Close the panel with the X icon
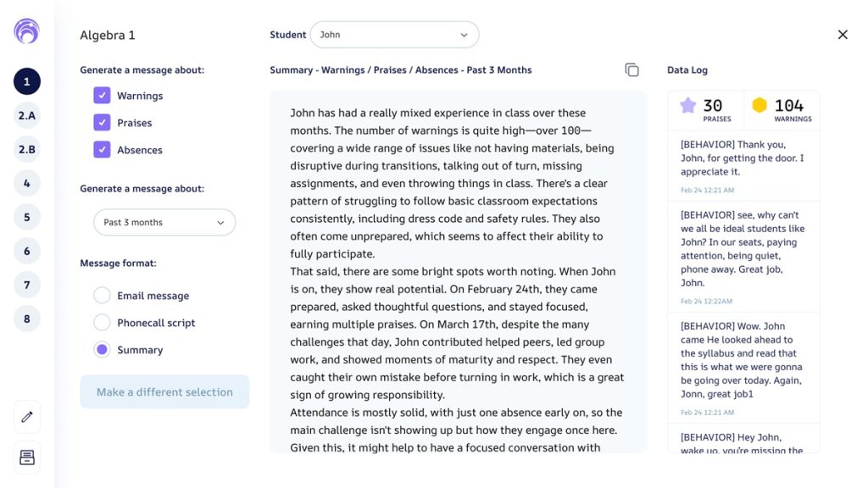The height and width of the screenshot is (488, 868). point(843,35)
